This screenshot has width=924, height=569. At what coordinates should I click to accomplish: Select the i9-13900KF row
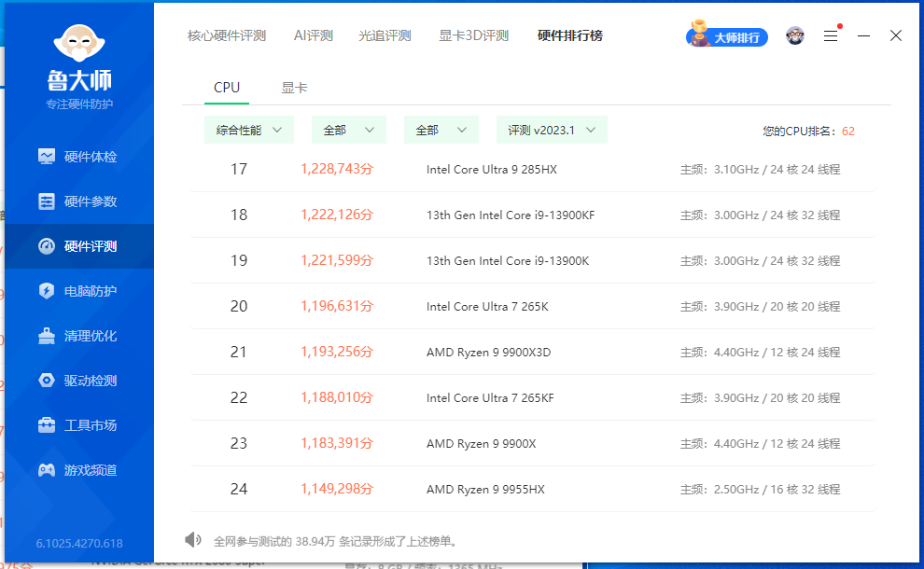tap(533, 215)
